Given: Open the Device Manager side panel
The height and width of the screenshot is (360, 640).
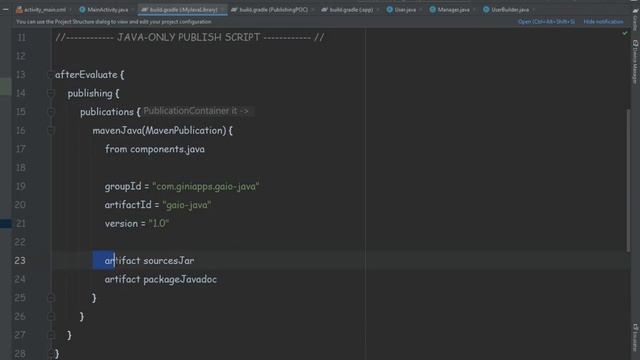Looking at the screenshot, I should (636, 62).
